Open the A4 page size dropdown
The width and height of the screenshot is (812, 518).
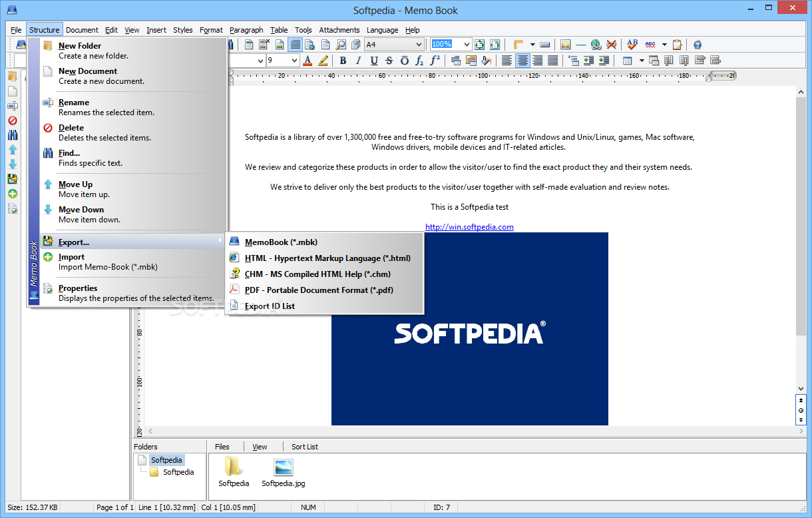419,45
